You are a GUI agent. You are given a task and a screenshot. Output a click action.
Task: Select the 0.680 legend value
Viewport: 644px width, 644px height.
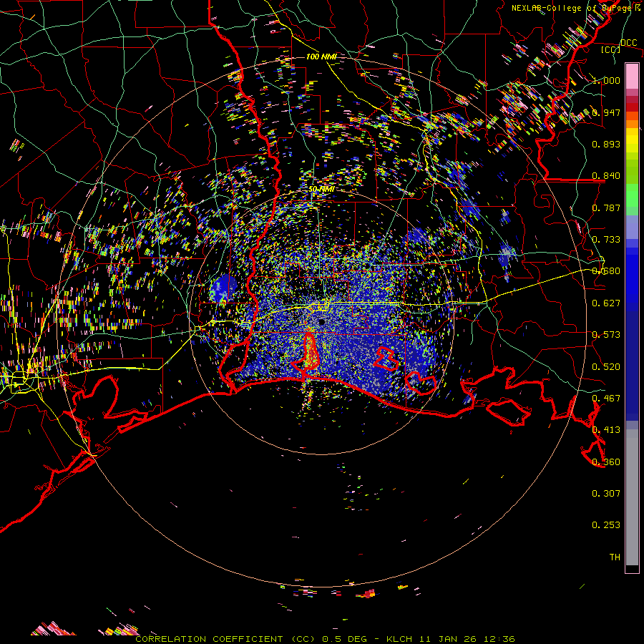606,271
